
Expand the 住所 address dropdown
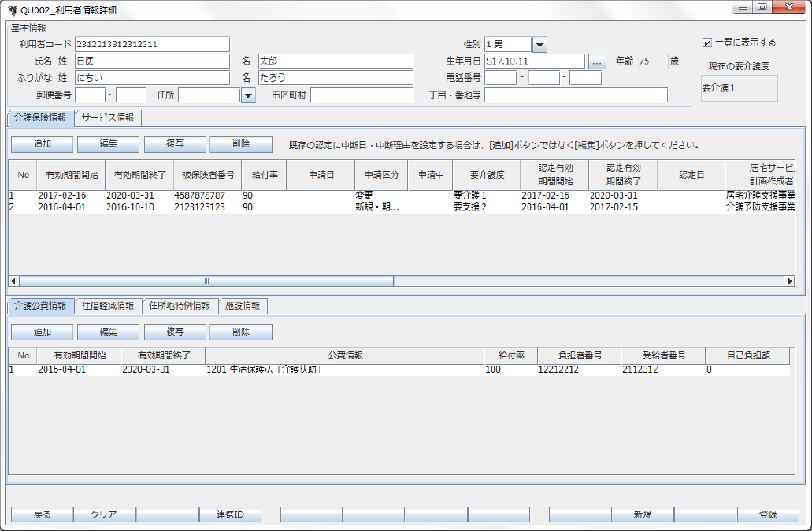tap(248, 95)
